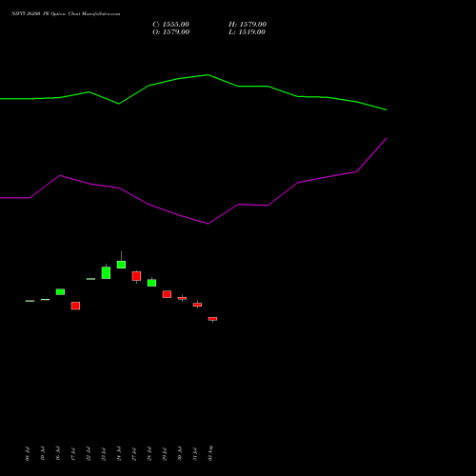Image resolution: width=476 pixels, height=476 pixels.
Task: Click the close value C: 1555.00
Action: pos(171,25)
